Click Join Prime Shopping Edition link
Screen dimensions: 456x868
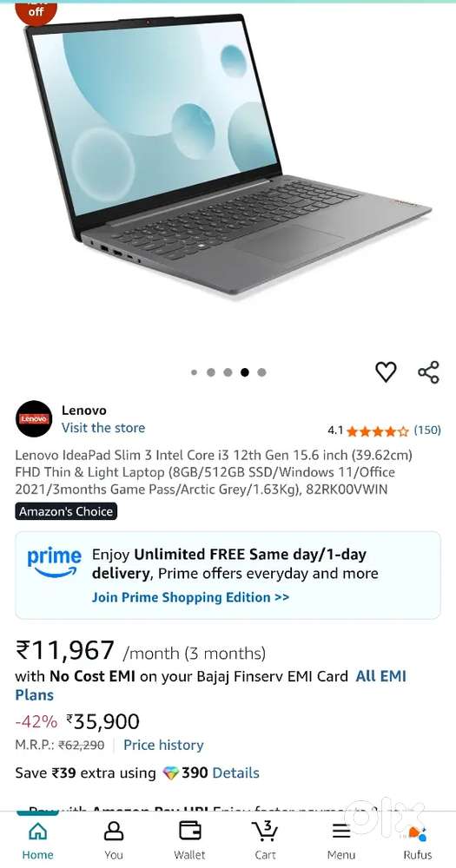(190, 597)
